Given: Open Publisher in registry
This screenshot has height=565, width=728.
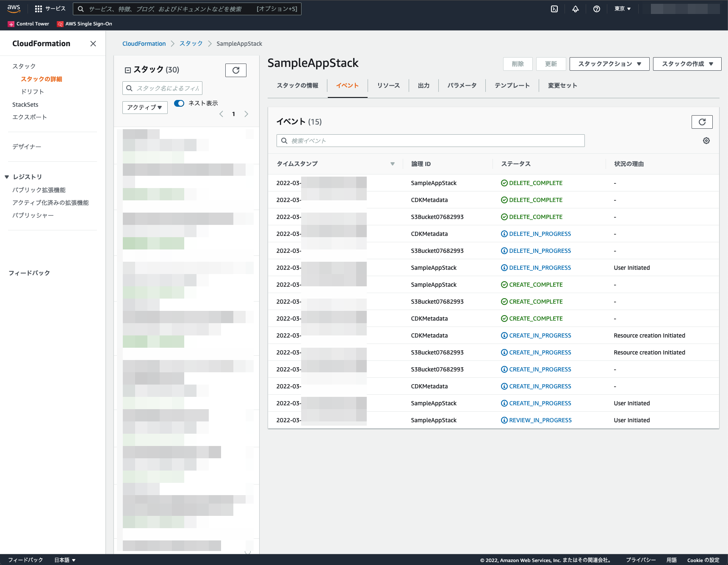Looking at the screenshot, I should 33,216.
